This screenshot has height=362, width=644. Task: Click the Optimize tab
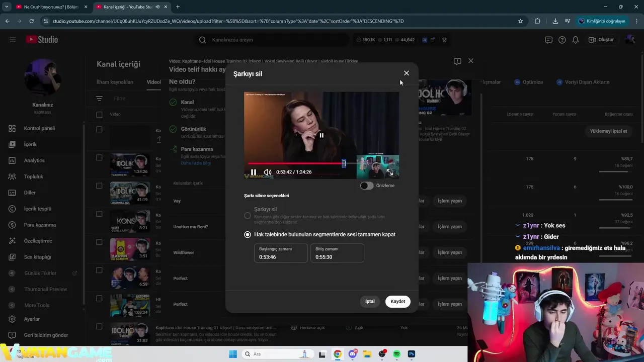point(529,82)
